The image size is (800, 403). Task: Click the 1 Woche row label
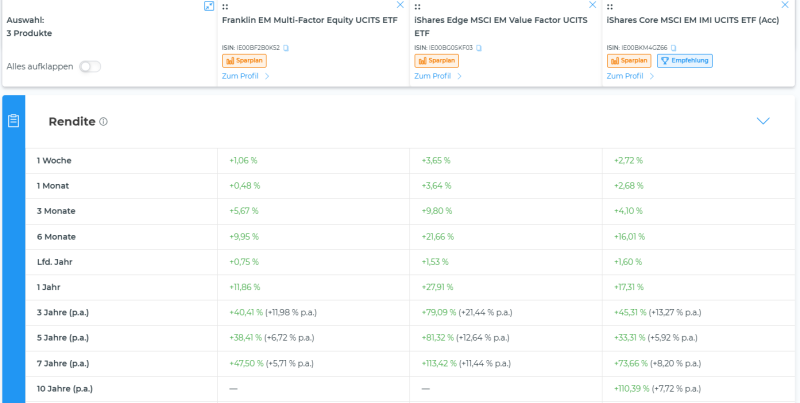[54, 161]
